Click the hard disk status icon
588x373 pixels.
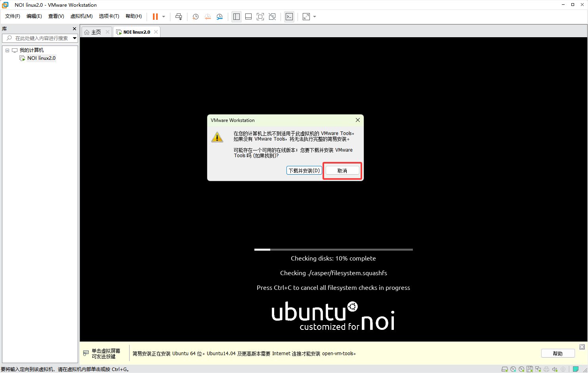(505, 369)
